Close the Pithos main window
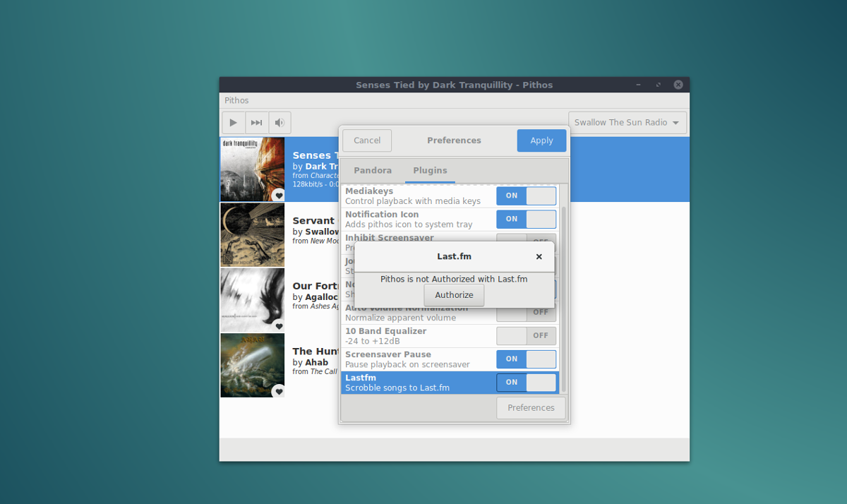The image size is (847, 504). tap(678, 85)
